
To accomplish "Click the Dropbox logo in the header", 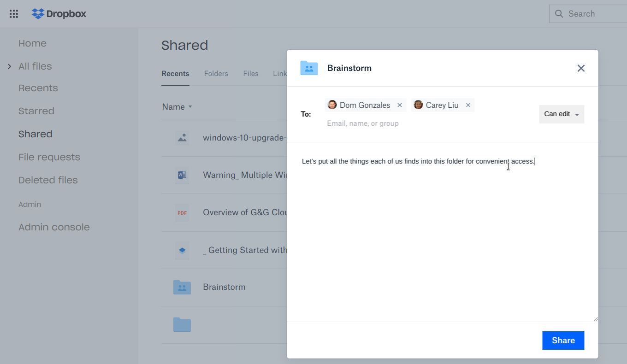I will (59, 14).
